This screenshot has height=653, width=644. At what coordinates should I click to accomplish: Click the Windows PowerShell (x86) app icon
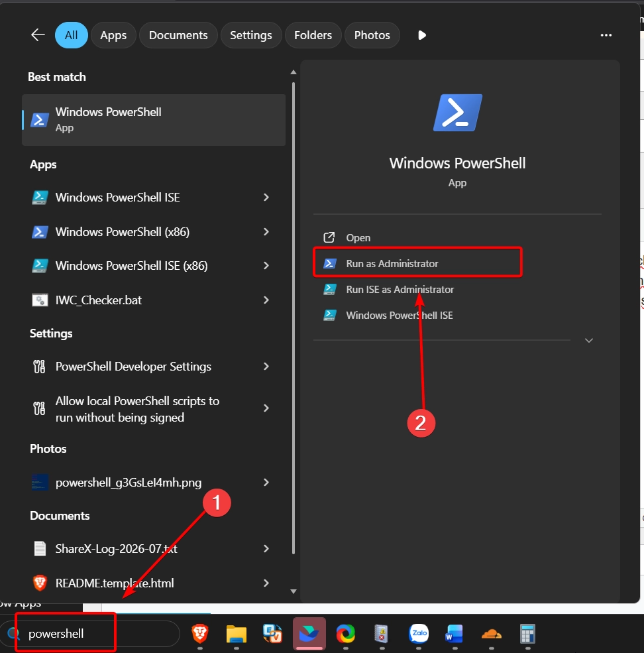click(40, 232)
